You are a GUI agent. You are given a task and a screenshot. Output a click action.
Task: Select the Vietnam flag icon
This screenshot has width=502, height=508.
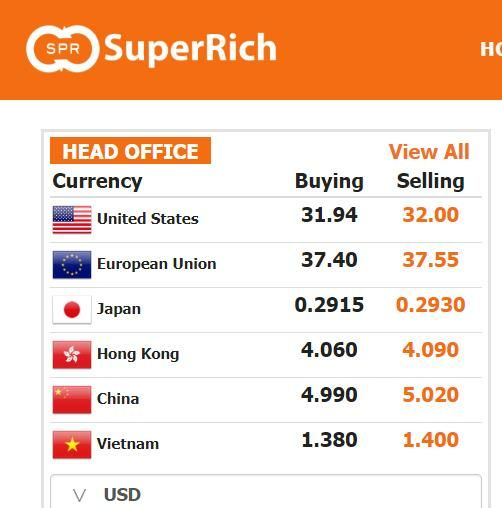pyautogui.click(x=72, y=445)
